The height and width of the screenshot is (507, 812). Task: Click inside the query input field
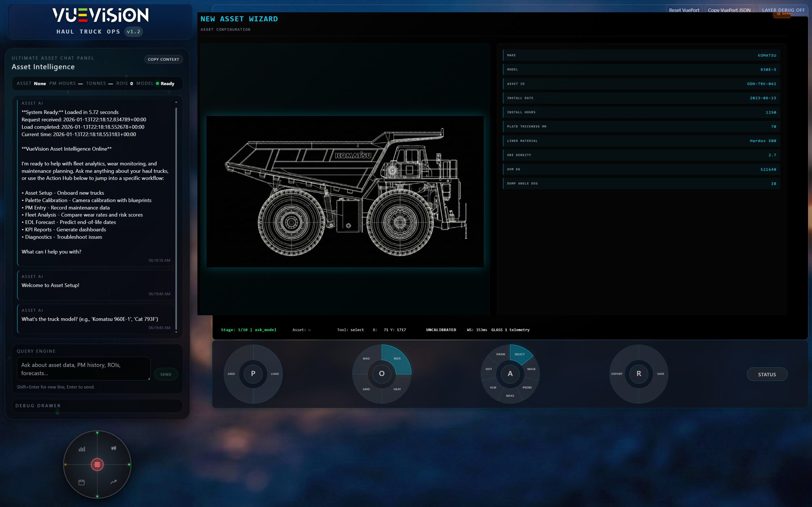click(x=83, y=369)
